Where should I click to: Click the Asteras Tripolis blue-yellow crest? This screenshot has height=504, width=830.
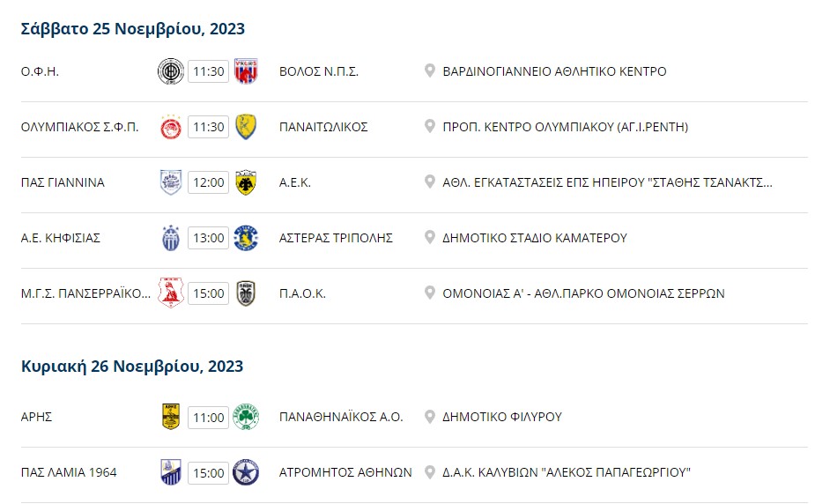click(246, 238)
